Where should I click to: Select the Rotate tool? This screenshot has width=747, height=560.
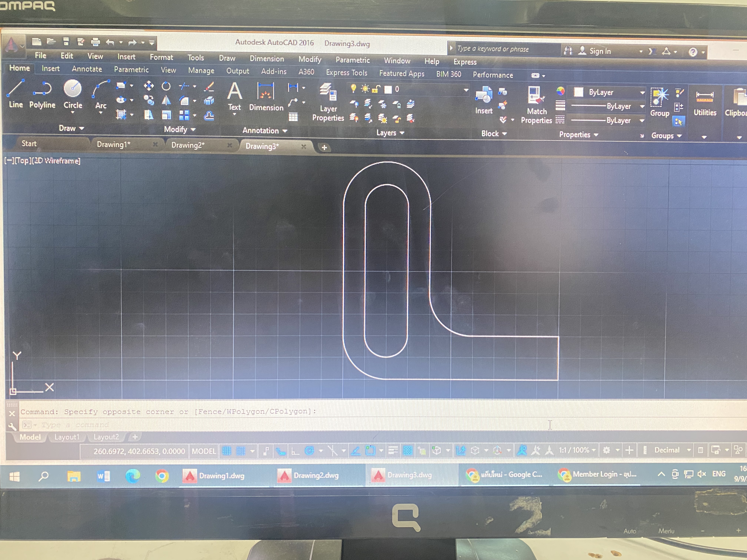click(166, 86)
